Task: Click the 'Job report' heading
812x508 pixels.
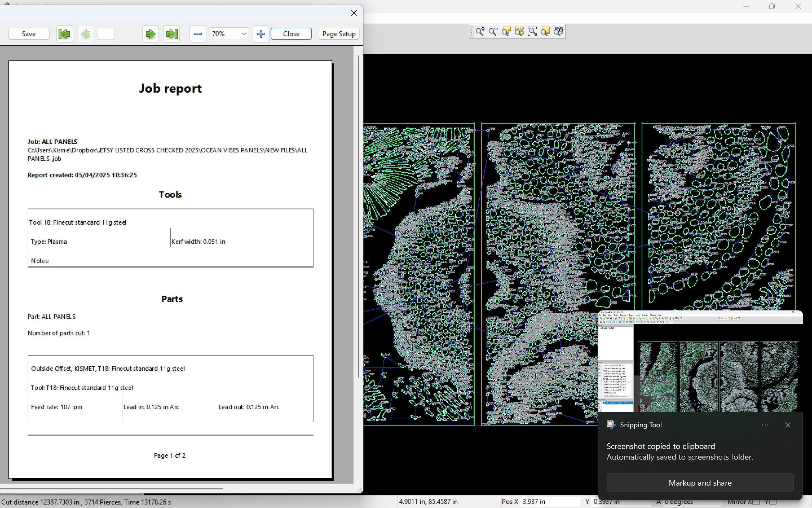Action: coord(170,88)
